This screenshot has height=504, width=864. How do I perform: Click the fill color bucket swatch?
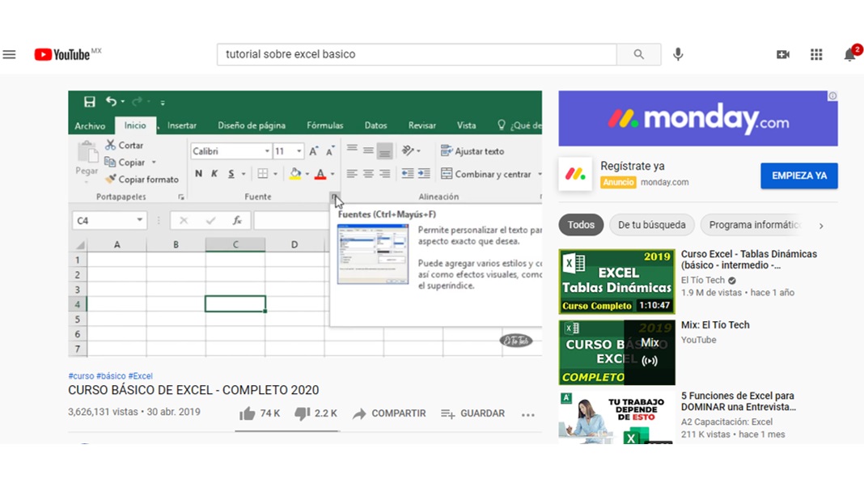pyautogui.click(x=295, y=174)
